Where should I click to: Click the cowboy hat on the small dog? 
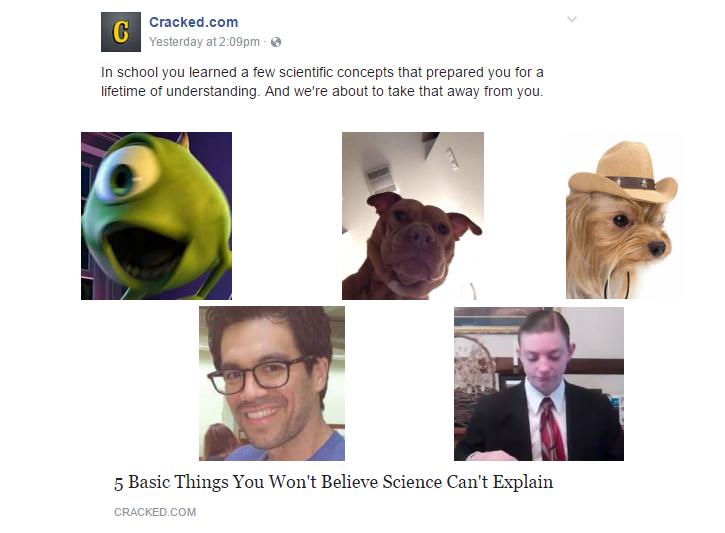point(623,173)
